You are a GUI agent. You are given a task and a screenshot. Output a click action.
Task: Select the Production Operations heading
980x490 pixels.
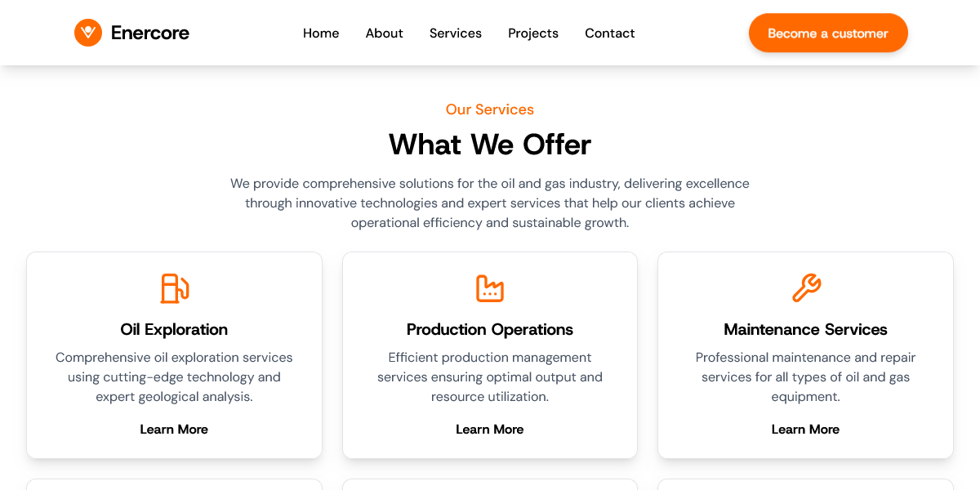pos(490,329)
